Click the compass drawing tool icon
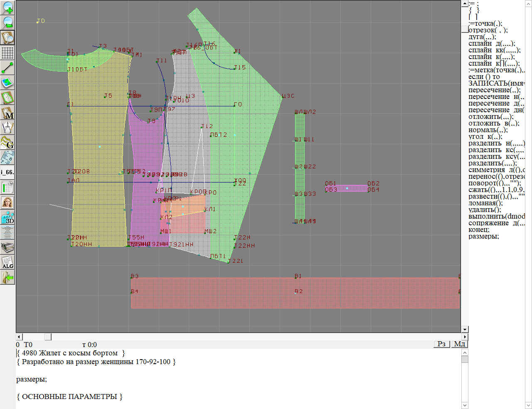Viewport: 532px width, 409px height. click(x=8, y=127)
